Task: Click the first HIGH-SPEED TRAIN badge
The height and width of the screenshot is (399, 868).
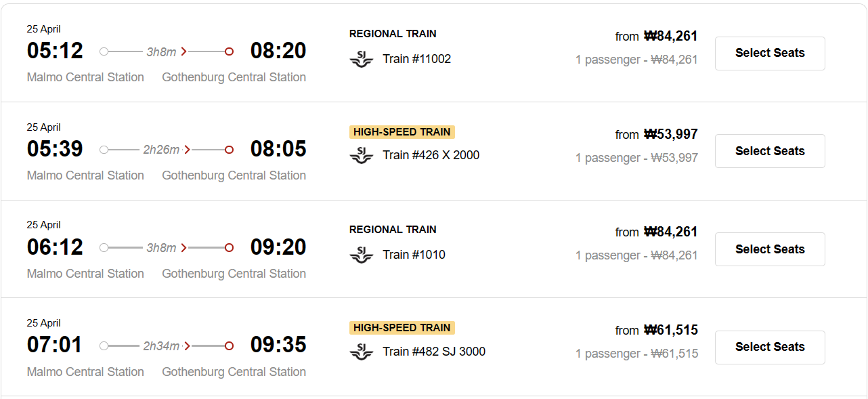Action: [402, 132]
